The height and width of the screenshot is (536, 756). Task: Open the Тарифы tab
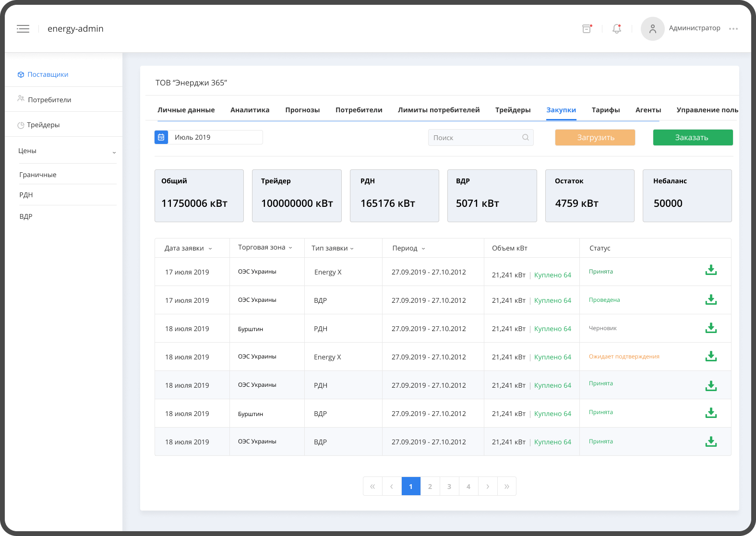coord(605,110)
